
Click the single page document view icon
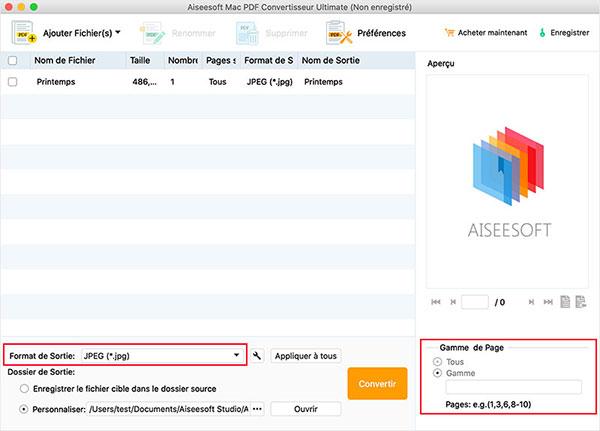tap(564, 302)
